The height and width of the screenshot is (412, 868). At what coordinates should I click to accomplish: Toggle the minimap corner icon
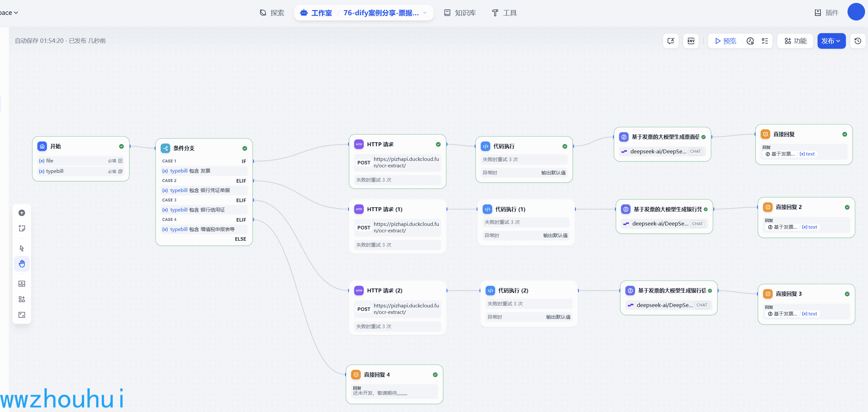[x=22, y=315]
